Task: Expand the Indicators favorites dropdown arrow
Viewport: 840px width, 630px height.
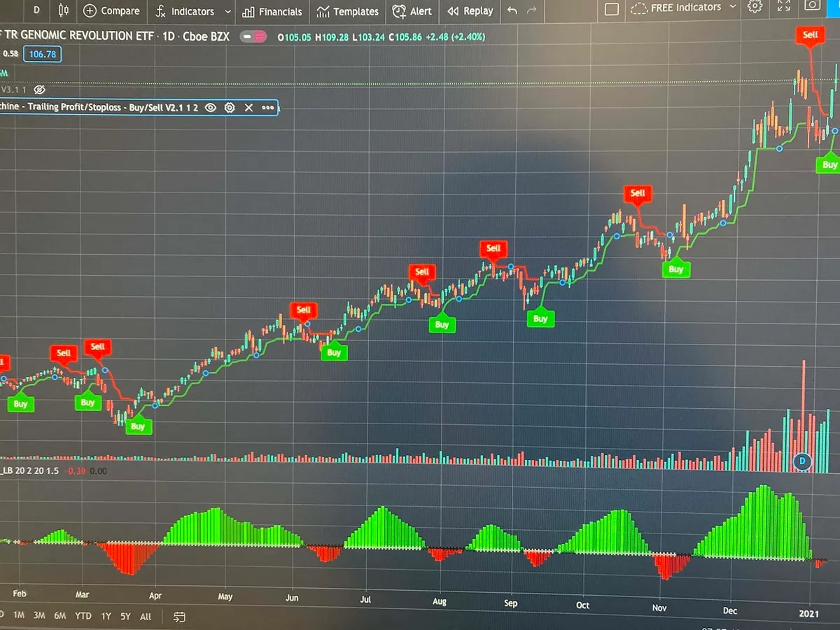Action: (227, 11)
